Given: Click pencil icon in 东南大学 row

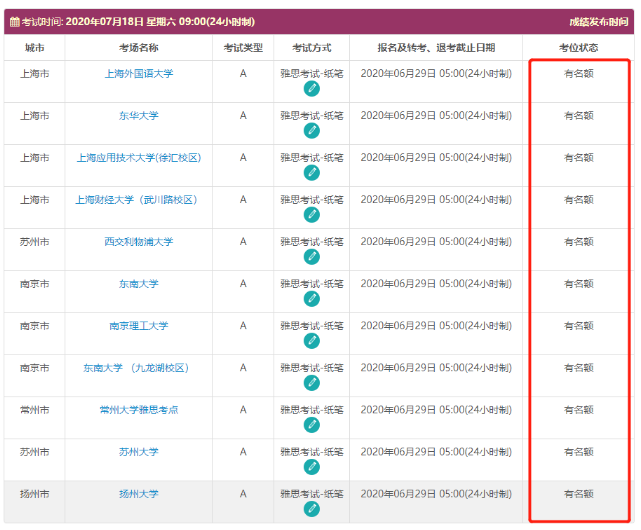Looking at the screenshot, I should click(312, 299).
